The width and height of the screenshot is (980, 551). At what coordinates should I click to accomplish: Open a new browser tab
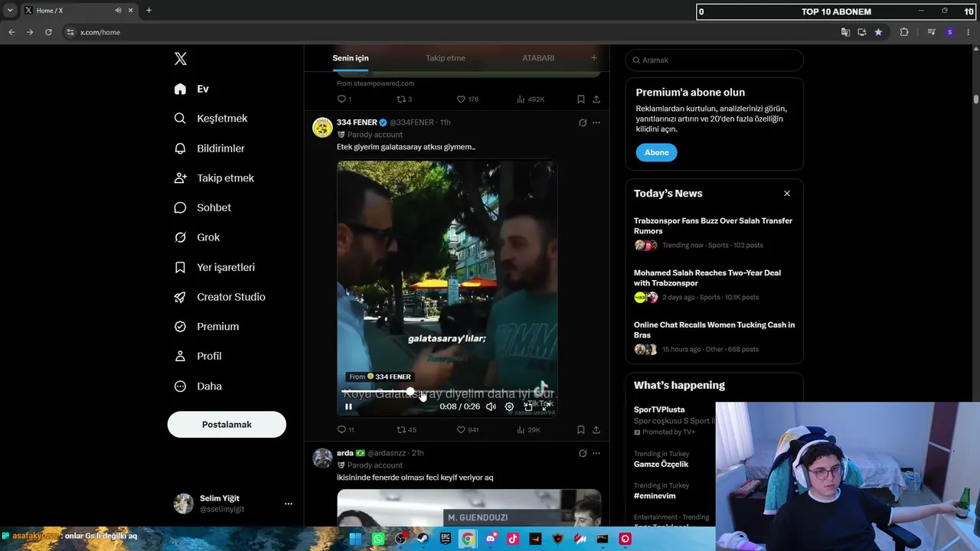click(x=149, y=11)
